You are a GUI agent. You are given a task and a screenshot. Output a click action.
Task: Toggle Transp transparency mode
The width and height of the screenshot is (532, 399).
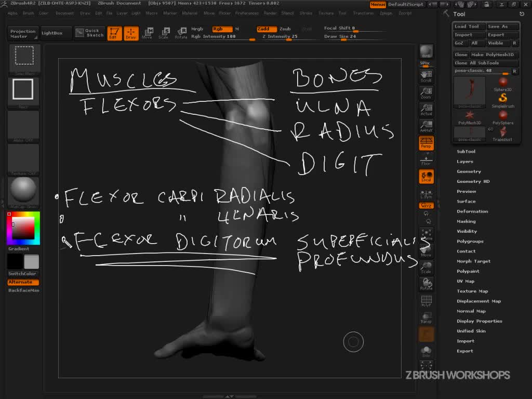coord(426,317)
